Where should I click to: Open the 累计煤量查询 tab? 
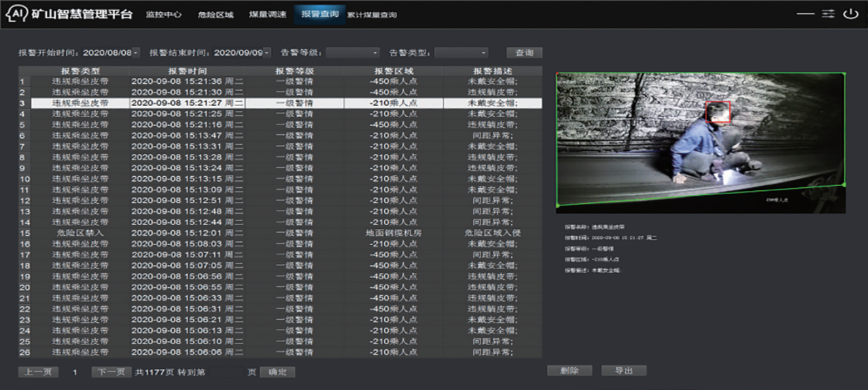pos(372,15)
